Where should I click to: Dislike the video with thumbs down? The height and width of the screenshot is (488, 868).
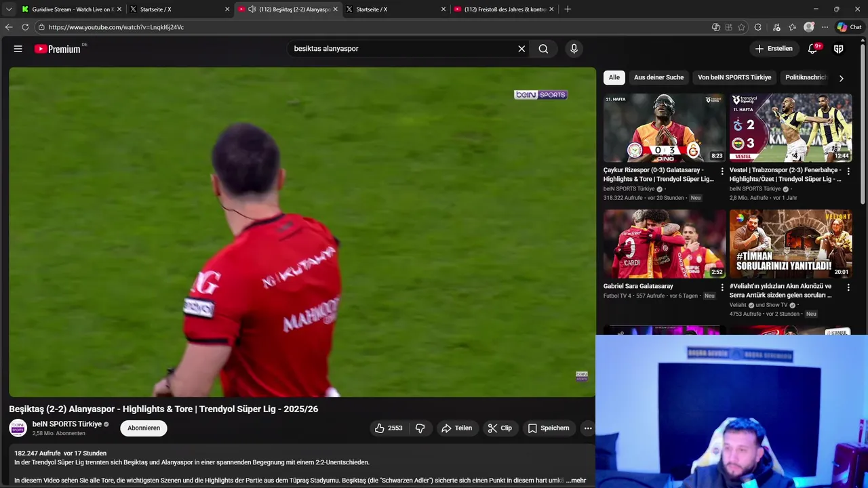pos(420,428)
